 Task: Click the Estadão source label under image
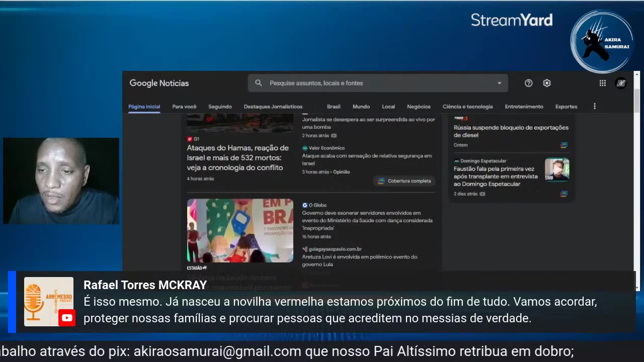coord(197,268)
